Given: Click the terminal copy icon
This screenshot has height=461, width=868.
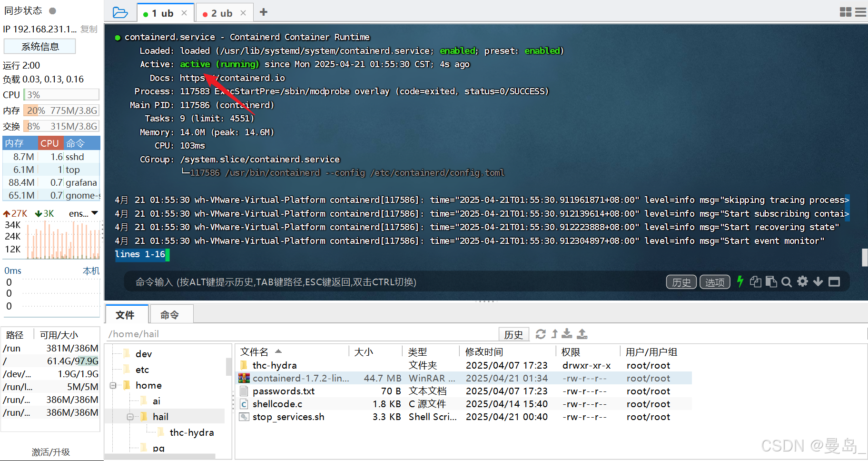Looking at the screenshot, I should [755, 281].
